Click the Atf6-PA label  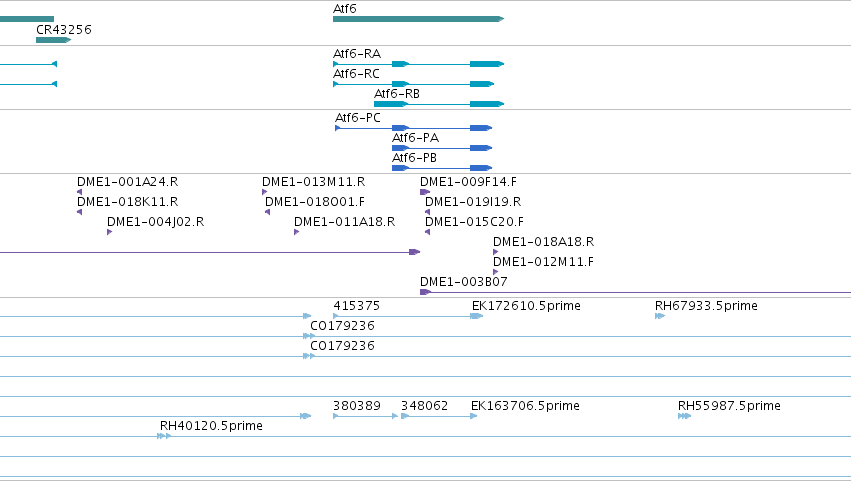pyautogui.click(x=415, y=138)
